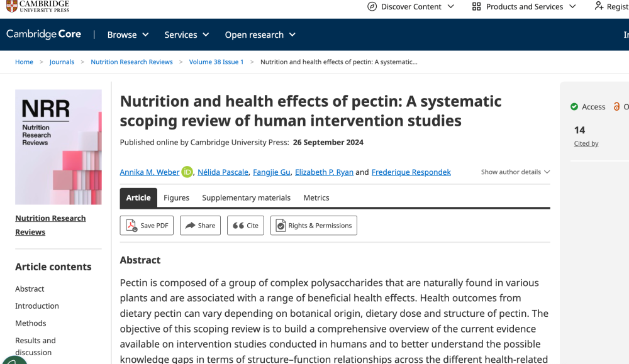The height and width of the screenshot is (364, 629).
Task: Open the Volume 38 Issue 1 breadcrumb link
Action: pyautogui.click(x=216, y=62)
